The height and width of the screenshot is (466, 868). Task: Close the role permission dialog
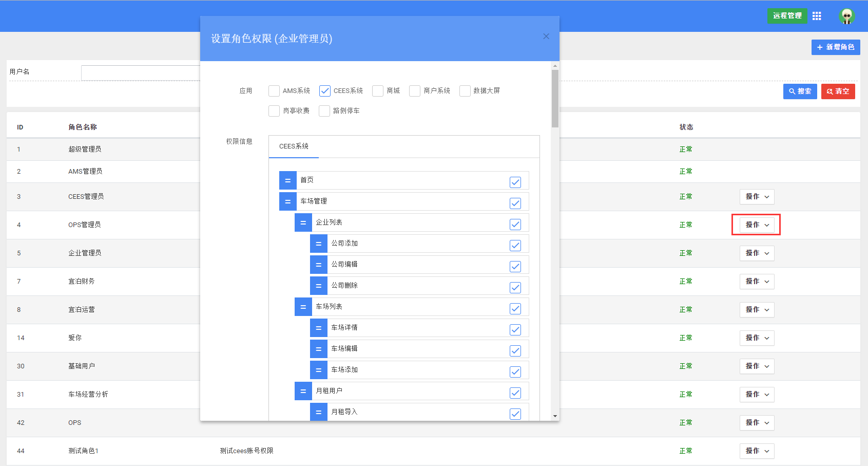tap(546, 36)
